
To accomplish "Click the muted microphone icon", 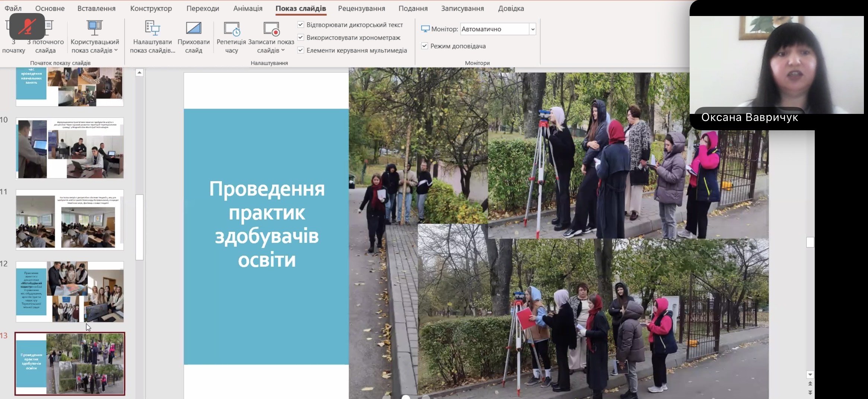I will pyautogui.click(x=27, y=26).
